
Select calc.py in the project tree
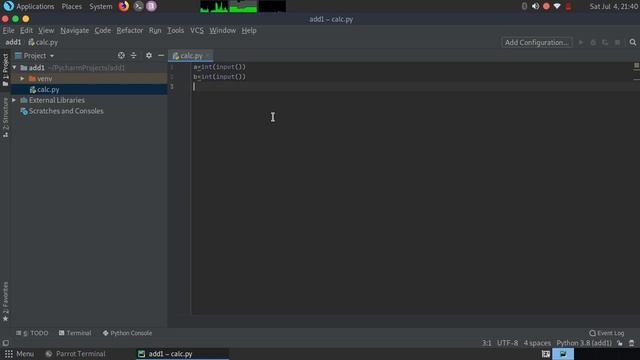(x=48, y=89)
